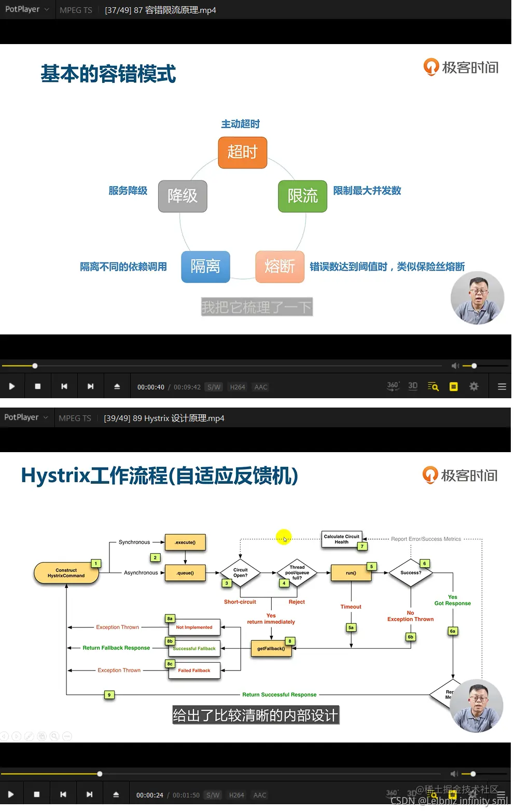The width and height of the screenshot is (516, 812).
Task: Open playlist search icon in upper player
Action: 433,386
